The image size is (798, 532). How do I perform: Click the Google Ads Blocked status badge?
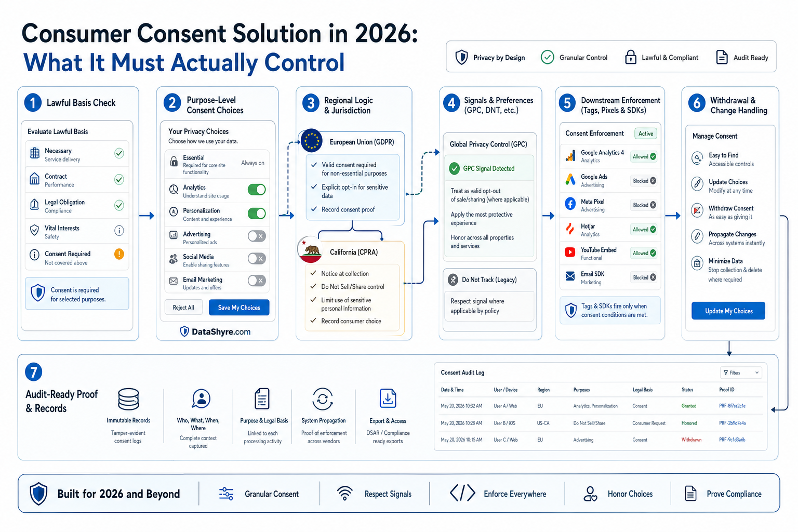[x=644, y=181]
